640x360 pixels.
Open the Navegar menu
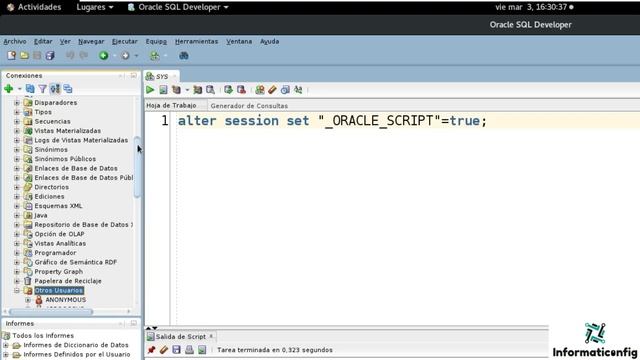pos(91,41)
